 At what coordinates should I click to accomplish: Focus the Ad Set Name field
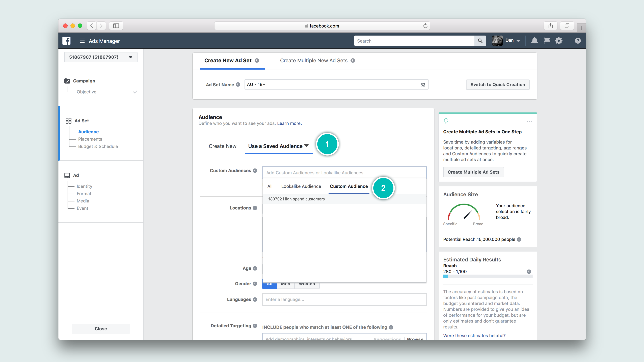[x=331, y=84]
